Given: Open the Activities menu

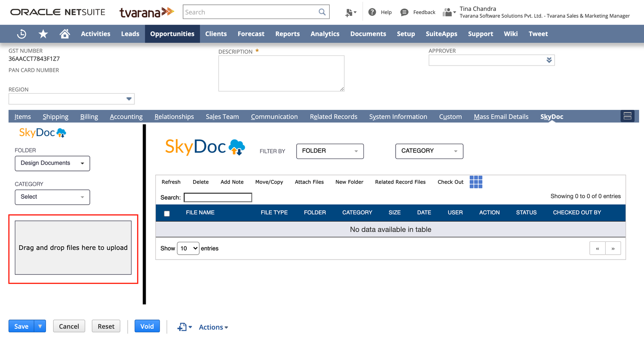Looking at the screenshot, I should (95, 34).
